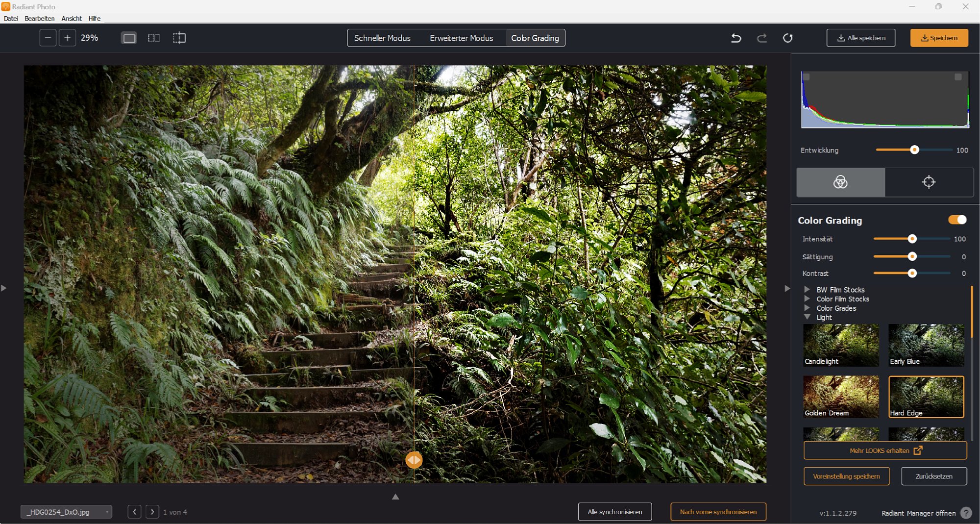Click Zurücksetzen button

tap(934, 476)
